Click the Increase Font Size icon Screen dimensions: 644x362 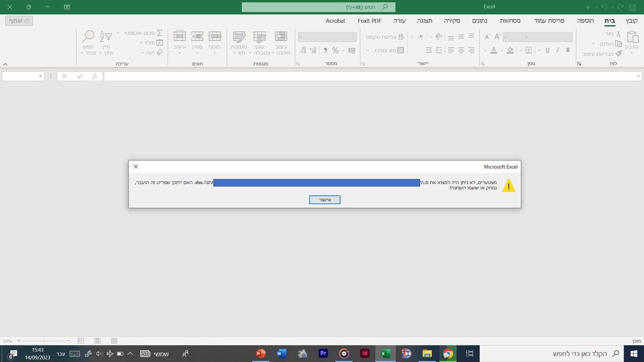coord(497,37)
